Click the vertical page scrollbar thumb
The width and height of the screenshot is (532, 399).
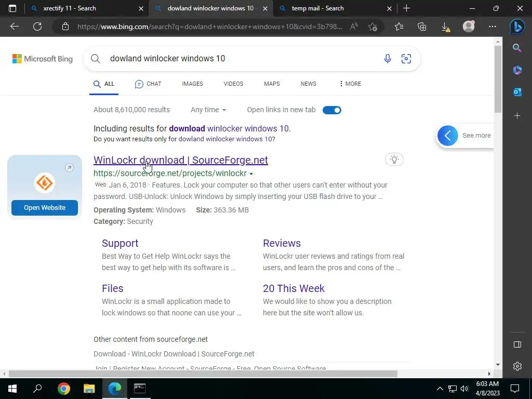(498, 79)
